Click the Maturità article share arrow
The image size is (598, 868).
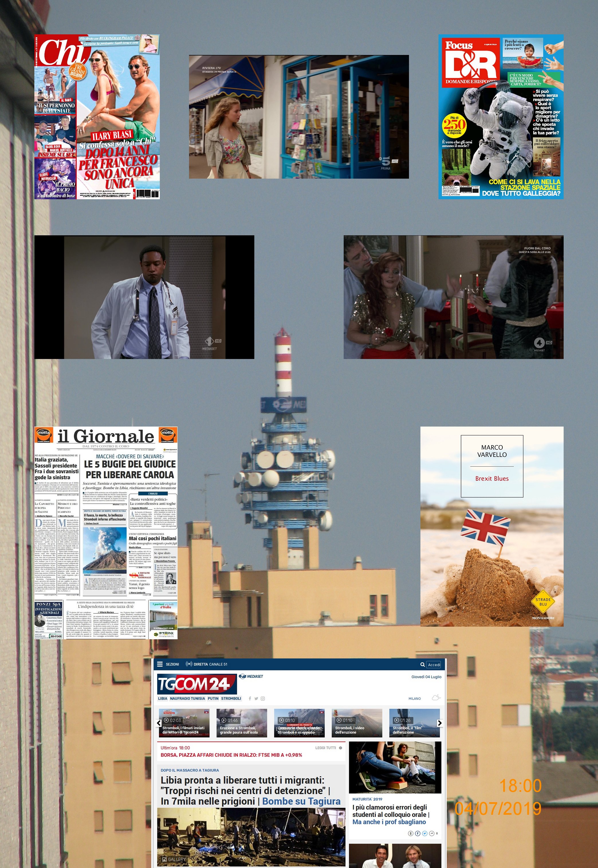coord(432,833)
